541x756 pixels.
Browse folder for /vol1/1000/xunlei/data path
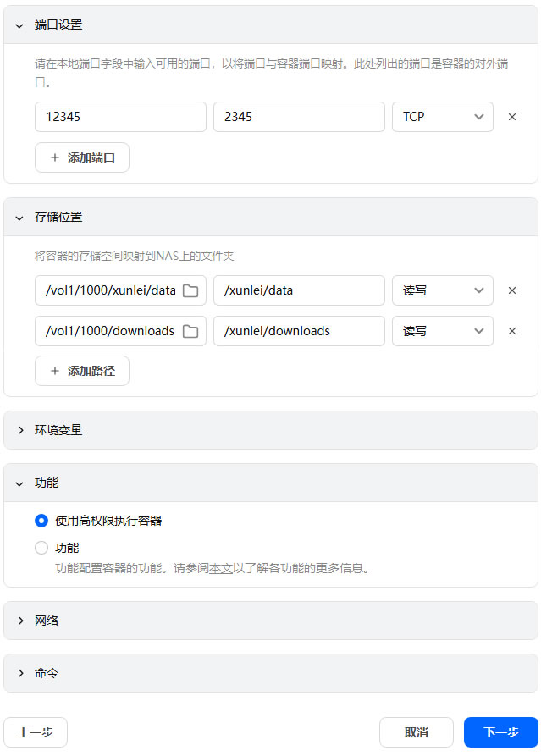[190, 290]
